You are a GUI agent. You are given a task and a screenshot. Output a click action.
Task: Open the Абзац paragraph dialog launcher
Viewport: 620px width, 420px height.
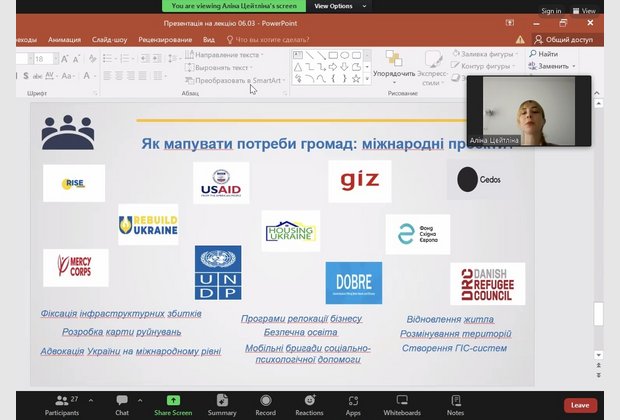(x=285, y=93)
